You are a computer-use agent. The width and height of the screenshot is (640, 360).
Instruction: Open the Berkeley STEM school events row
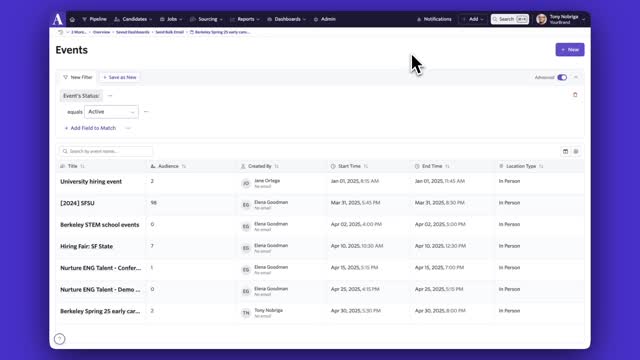point(320,224)
